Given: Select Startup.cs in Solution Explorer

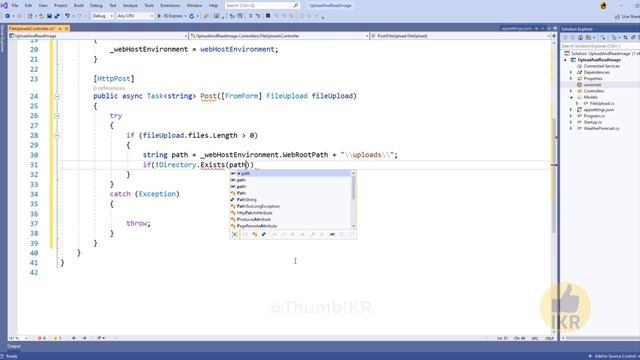Looking at the screenshot, I should 593,122.
